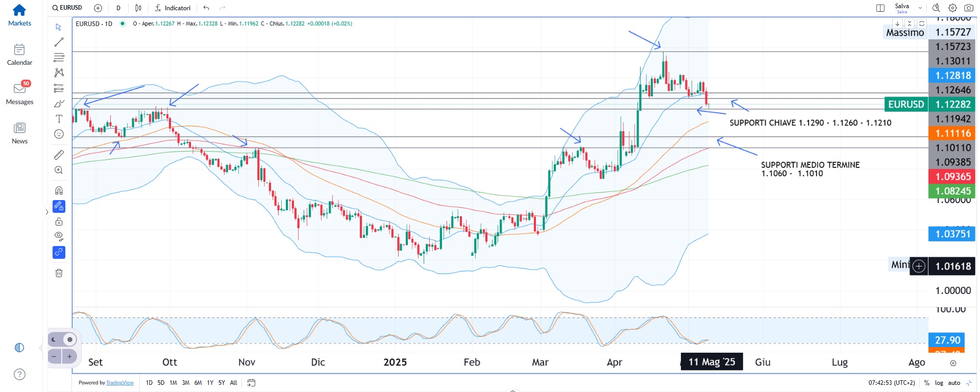
Task: Delete drawings with the trash icon
Action: [59, 273]
